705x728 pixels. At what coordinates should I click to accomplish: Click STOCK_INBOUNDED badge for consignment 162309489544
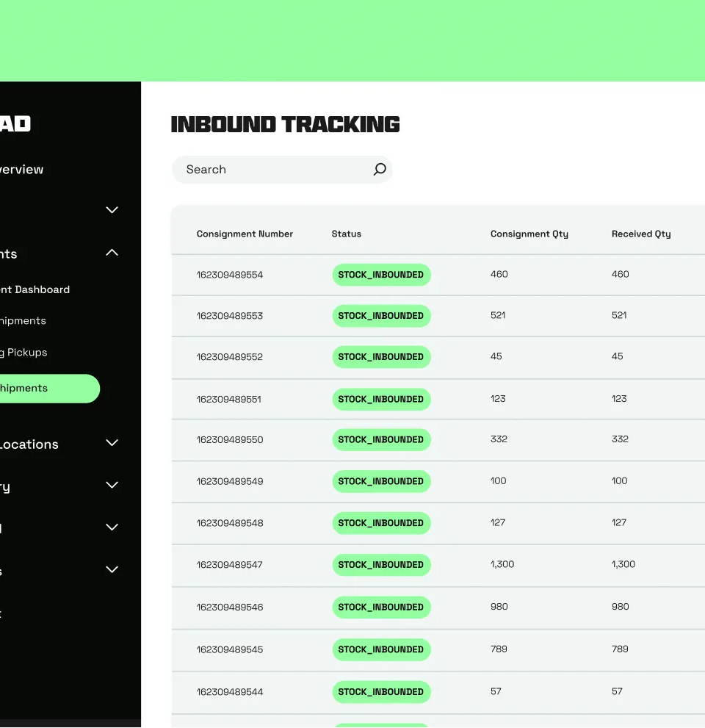pos(381,691)
